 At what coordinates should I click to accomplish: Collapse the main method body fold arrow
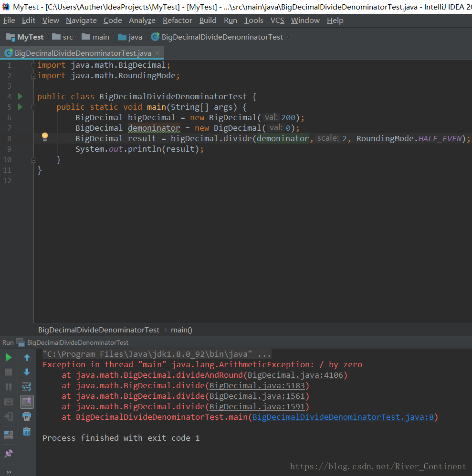33,106
